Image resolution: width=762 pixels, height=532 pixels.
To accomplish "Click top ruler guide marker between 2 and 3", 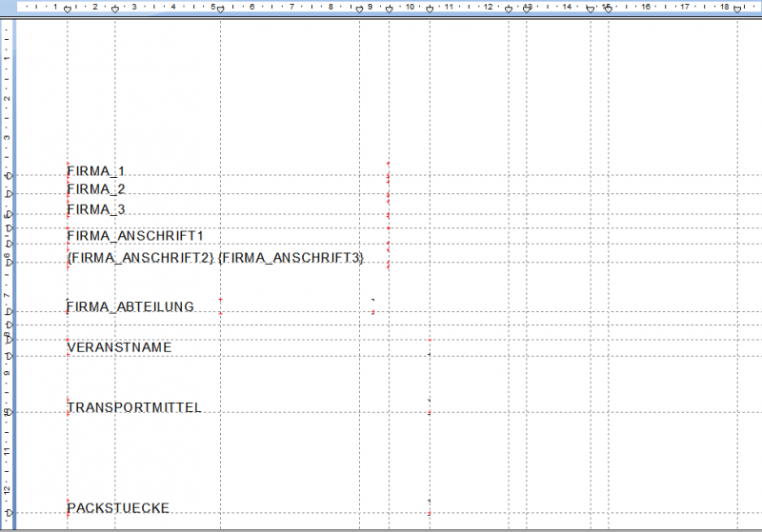I will tap(115, 10).
